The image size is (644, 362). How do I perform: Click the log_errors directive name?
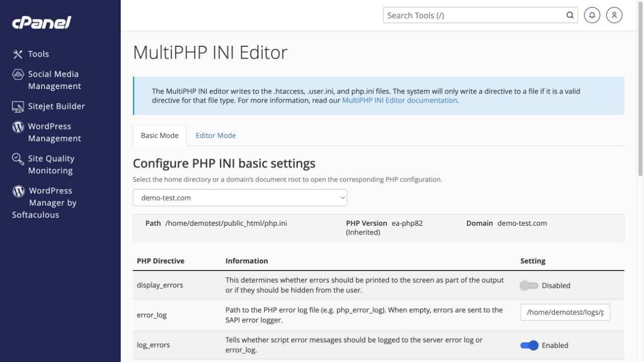tap(153, 345)
